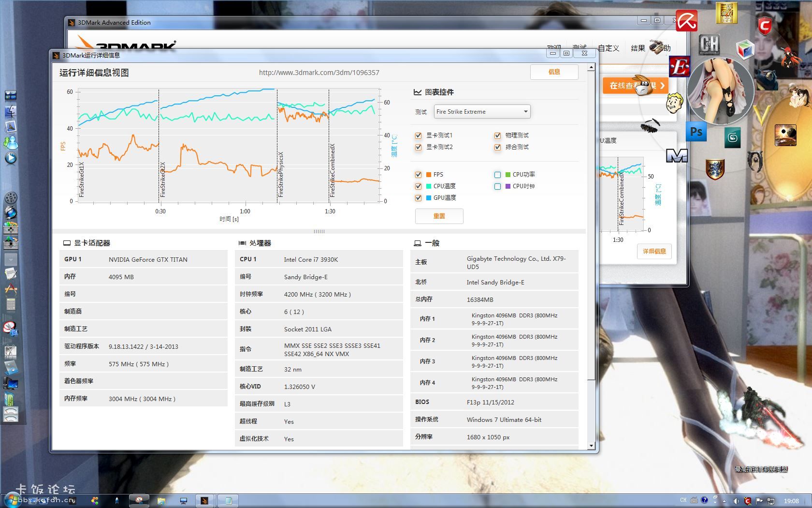The width and height of the screenshot is (812, 508).
Task: Click the orange FPS color swatch
Action: click(429, 175)
